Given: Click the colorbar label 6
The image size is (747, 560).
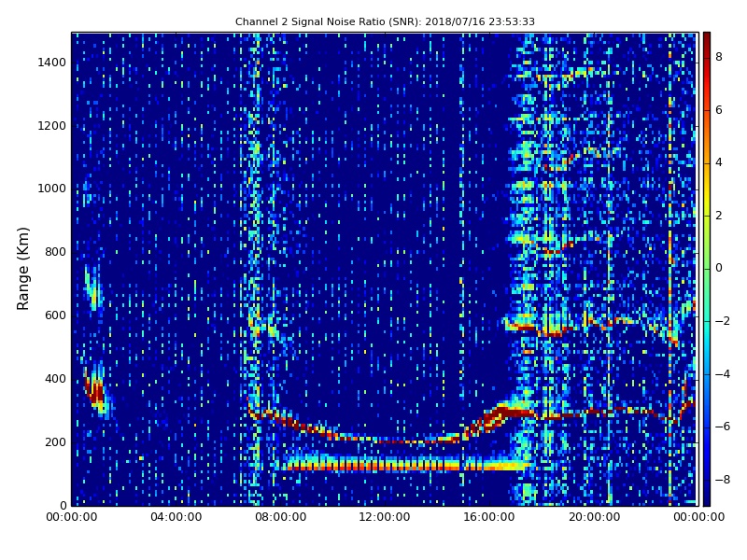Looking at the screenshot, I should coord(719,110).
